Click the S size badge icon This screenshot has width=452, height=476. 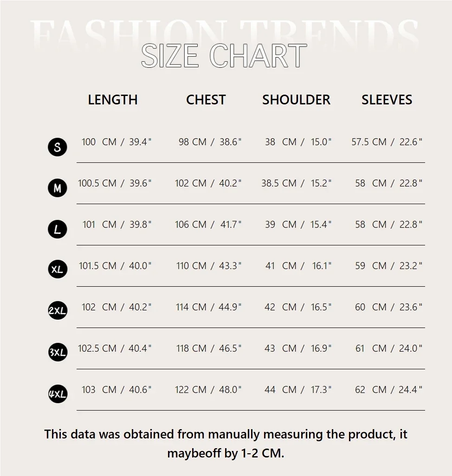click(x=58, y=147)
